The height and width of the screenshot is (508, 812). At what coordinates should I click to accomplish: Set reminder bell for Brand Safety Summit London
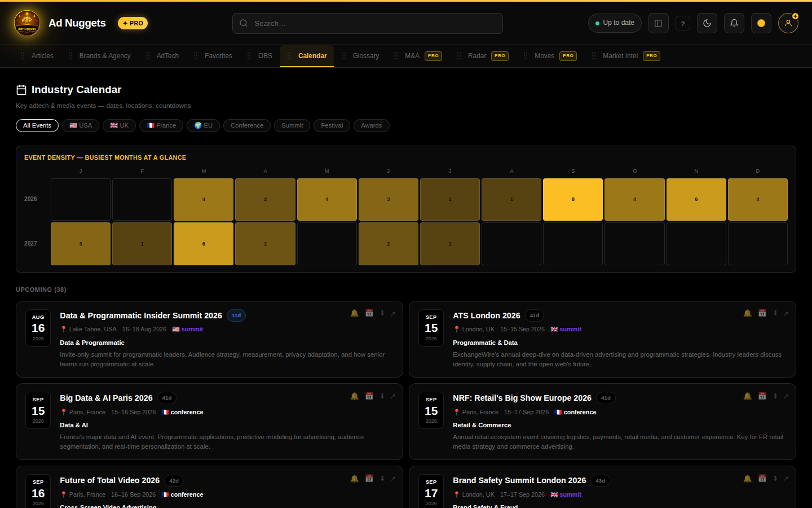pyautogui.click(x=748, y=479)
